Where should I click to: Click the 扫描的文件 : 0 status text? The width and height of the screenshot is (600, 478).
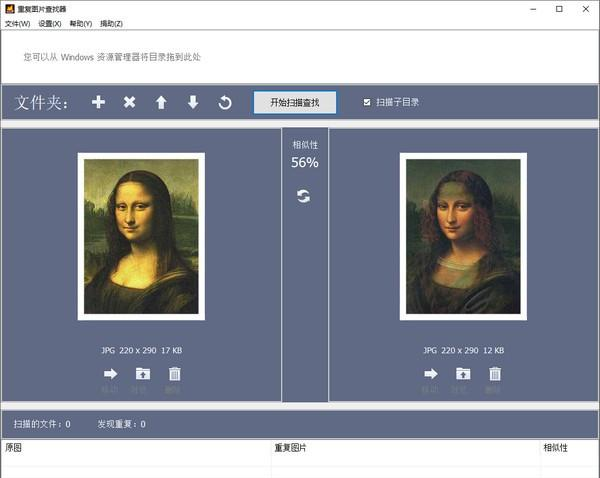coord(42,424)
